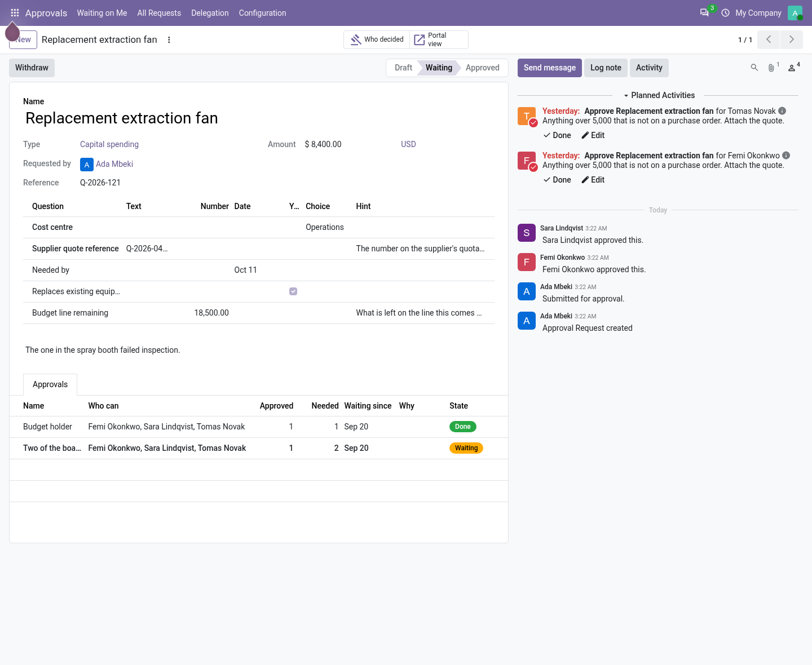Open Tomas Novak's activity avatar
812x665 pixels.
click(x=527, y=116)
